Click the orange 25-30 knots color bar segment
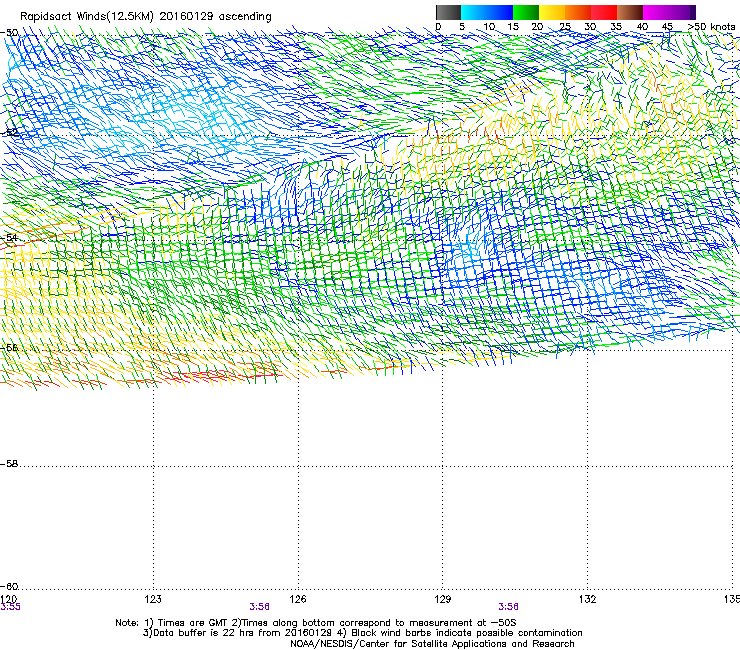The width and height of the screenshot is (740, 650). tap(578, 12)
